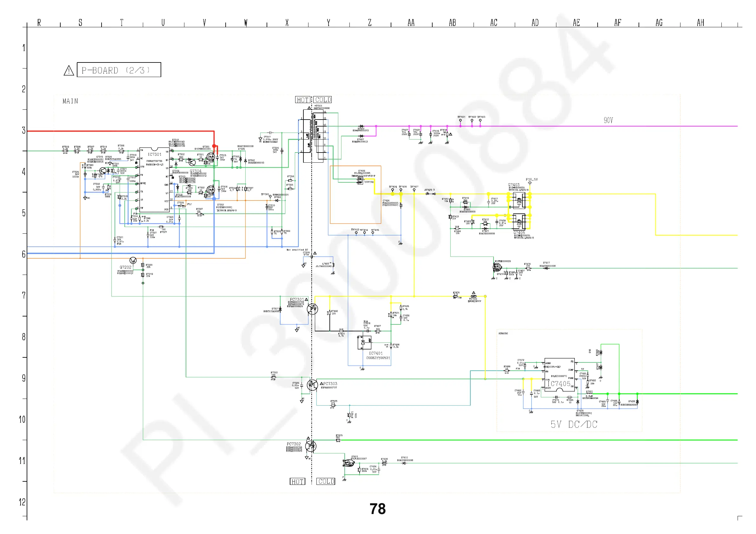The height and width of the screenshot is (534, 756).
Task: Click the PC7301 optocoupler symbol
Action: 312,309
